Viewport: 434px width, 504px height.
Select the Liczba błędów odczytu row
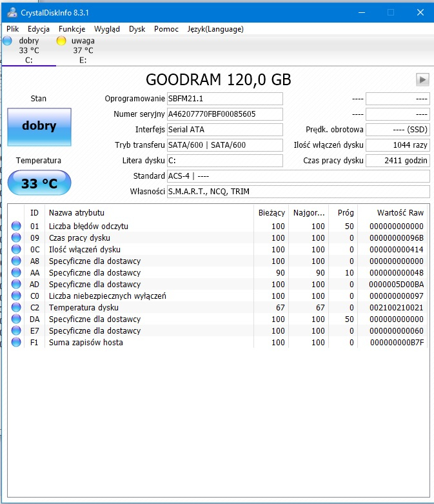point(217,226)
